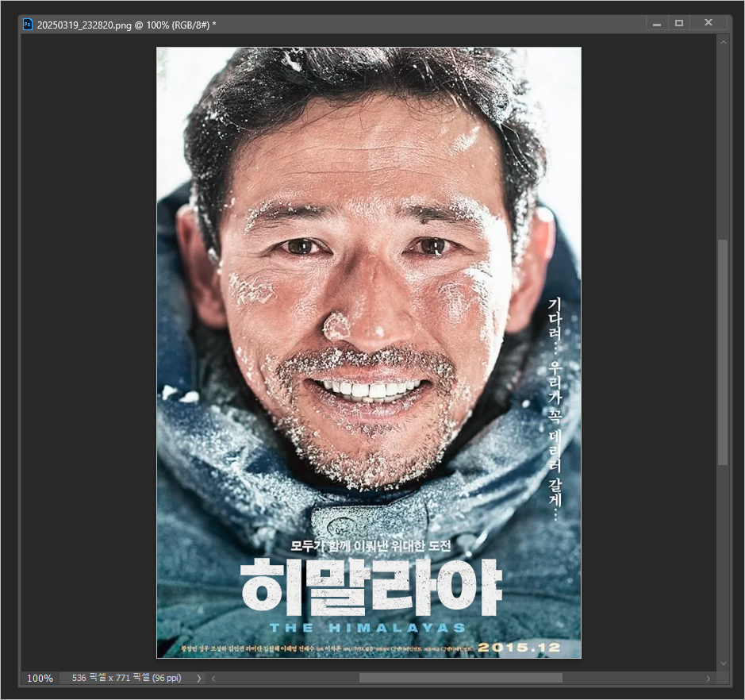Open the status bar info arrow menu
Viewport: 745px width, 700px height.
click(x=198, y=678)
